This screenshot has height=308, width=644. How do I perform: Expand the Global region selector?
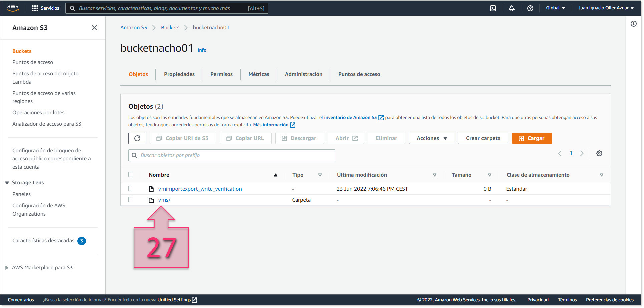click(555, 8)
